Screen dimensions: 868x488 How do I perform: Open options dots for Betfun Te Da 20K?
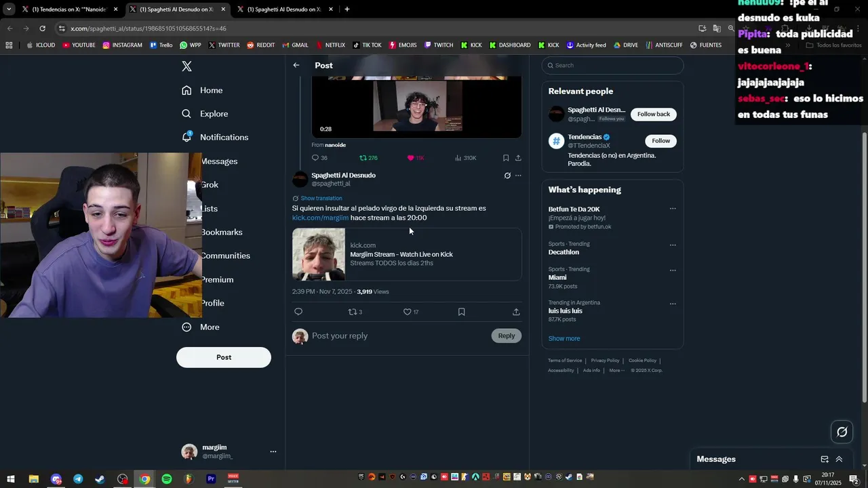coord(673,209)
